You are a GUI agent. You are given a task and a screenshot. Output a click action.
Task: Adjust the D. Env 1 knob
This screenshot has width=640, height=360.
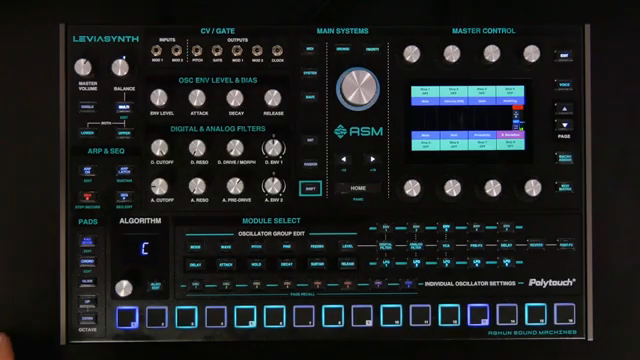[x=273, y=148]
